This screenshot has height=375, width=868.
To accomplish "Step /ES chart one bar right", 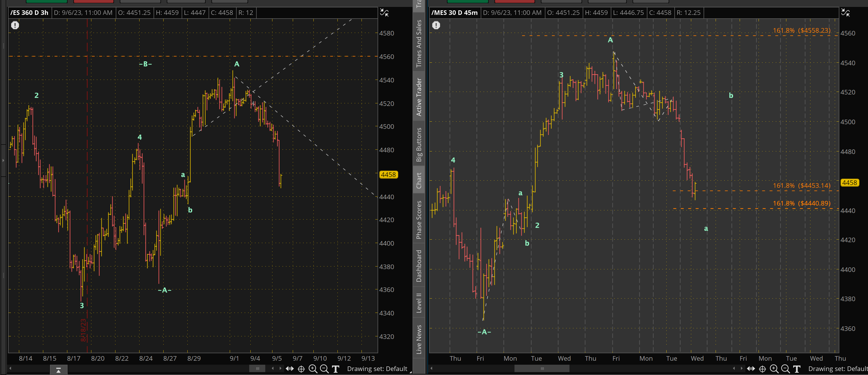I will click(280, 369).
